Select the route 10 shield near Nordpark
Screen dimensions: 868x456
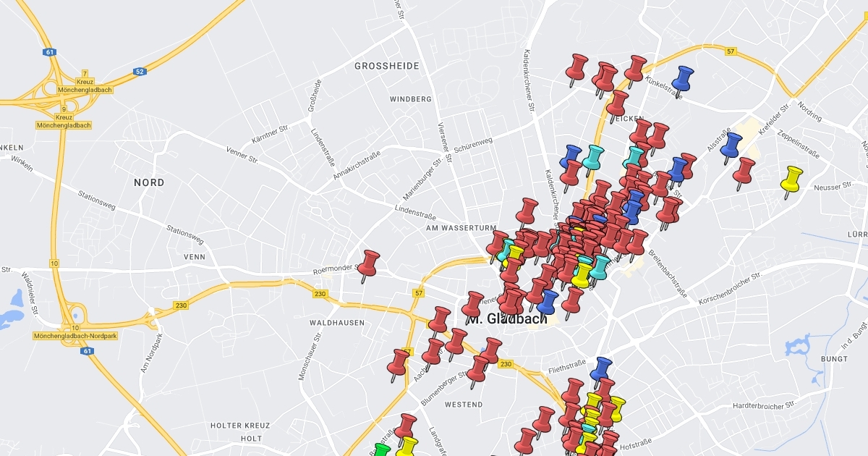tap(75, 327)
